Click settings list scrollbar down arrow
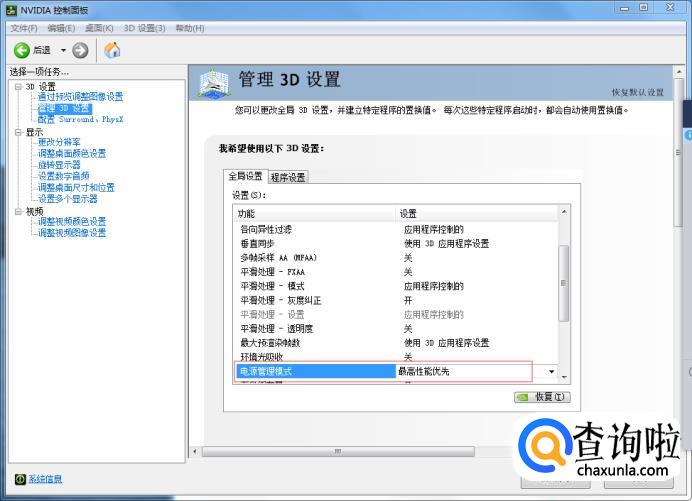 (x=564, y=377)
